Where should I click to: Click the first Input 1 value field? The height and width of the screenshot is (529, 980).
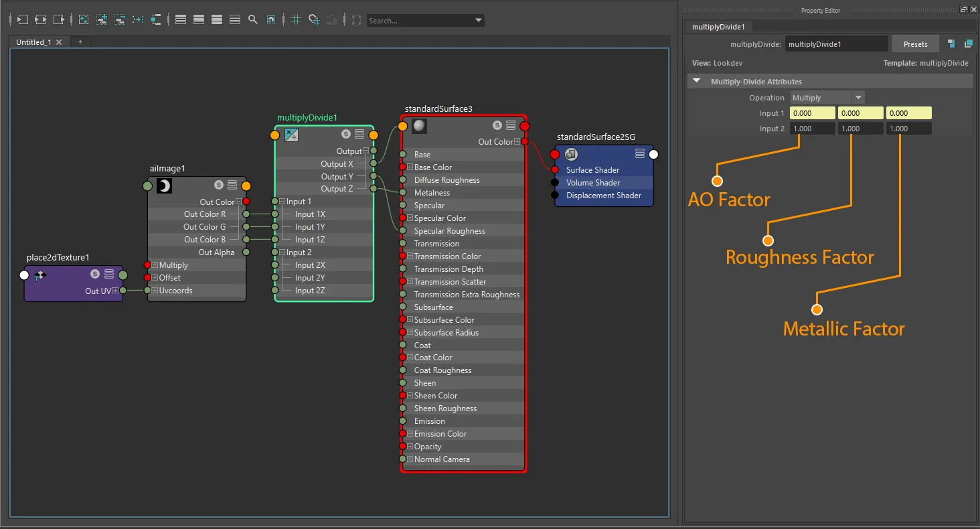pos(813,113)
